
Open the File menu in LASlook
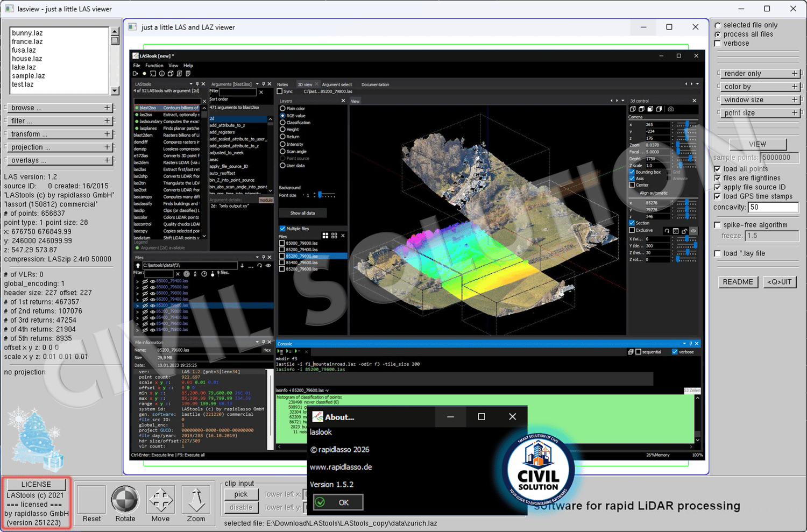(x=137, y=66)
